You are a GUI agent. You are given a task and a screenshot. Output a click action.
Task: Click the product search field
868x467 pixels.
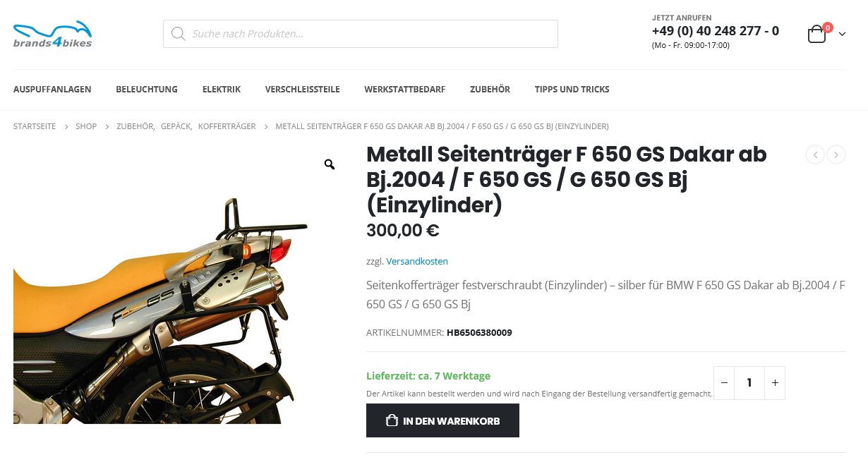[361, 34]
